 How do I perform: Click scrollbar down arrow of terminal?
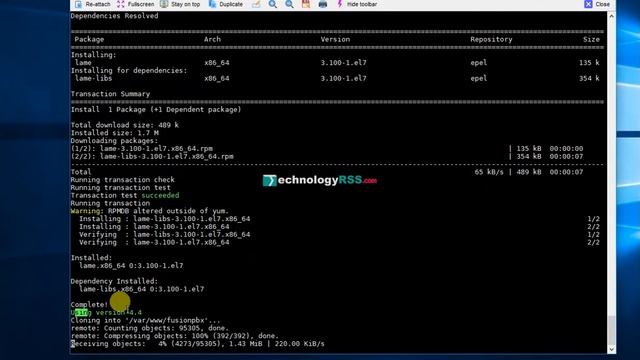point(611,349)
